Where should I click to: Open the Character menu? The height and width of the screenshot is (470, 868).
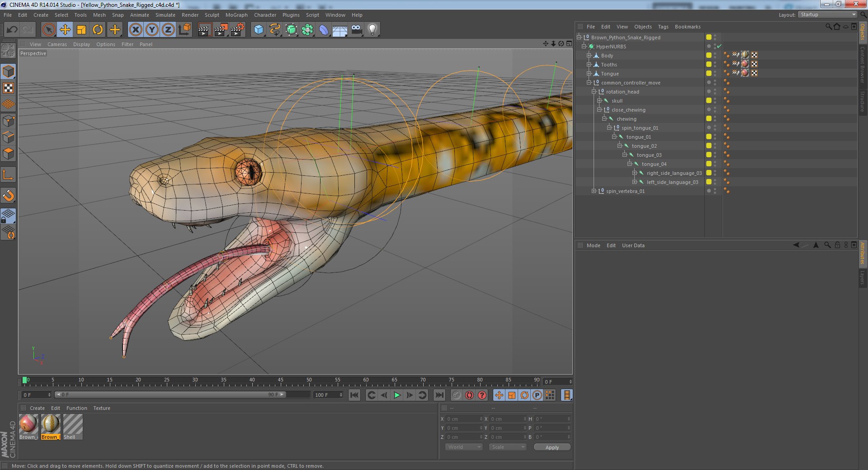265,15
